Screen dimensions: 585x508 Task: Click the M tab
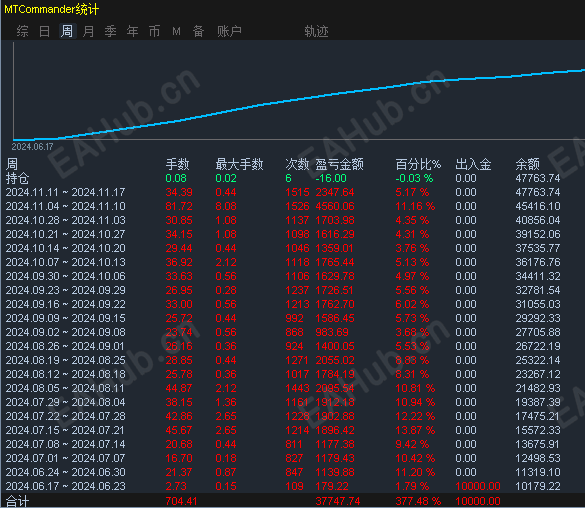tap(176, 32)
